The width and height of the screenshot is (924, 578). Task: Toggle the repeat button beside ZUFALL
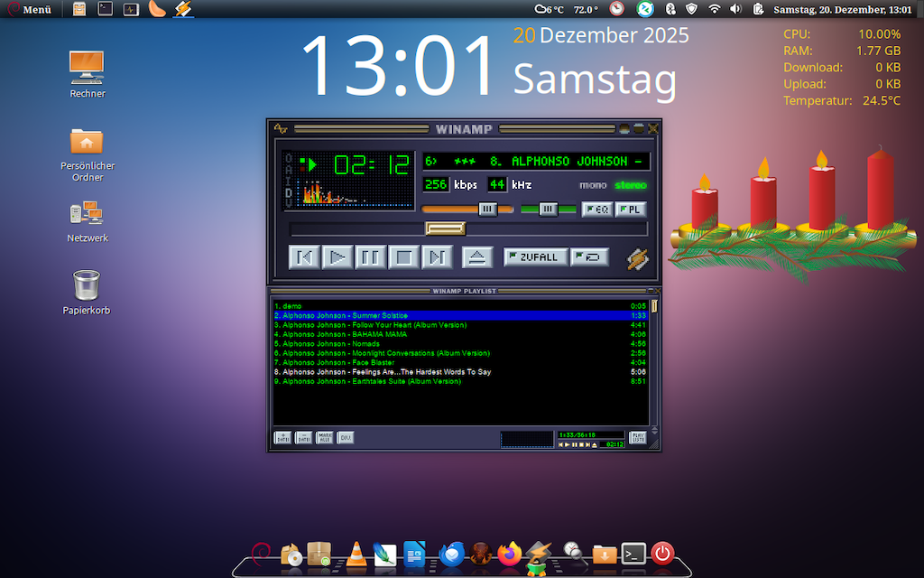[589, 257]
